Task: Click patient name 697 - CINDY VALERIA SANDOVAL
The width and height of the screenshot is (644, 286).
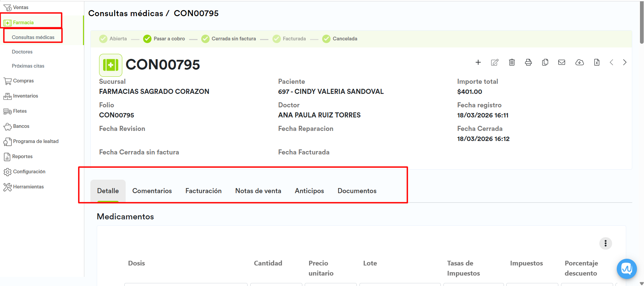Action: [x=331, y=92]
